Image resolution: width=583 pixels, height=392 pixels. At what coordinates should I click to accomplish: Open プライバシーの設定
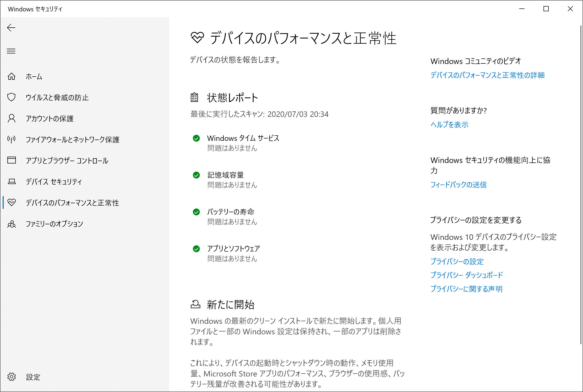[x=457, y=261]
